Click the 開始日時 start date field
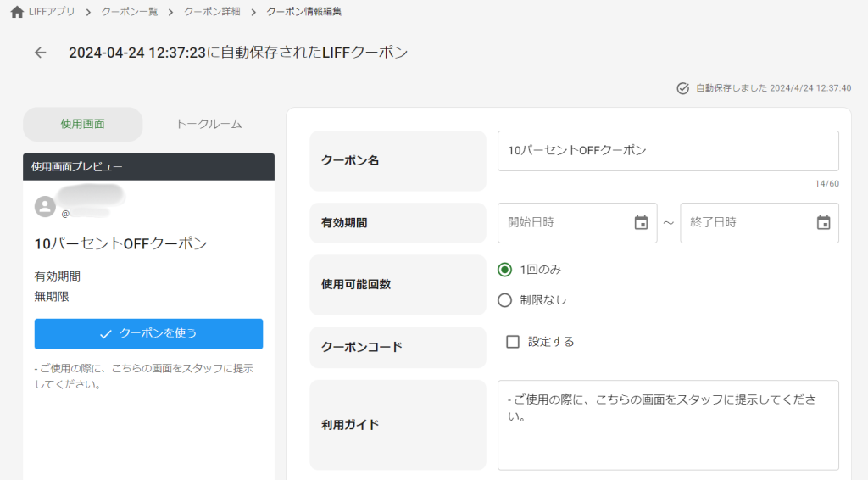This screenshot has width=868, height=480. [577, 223]
